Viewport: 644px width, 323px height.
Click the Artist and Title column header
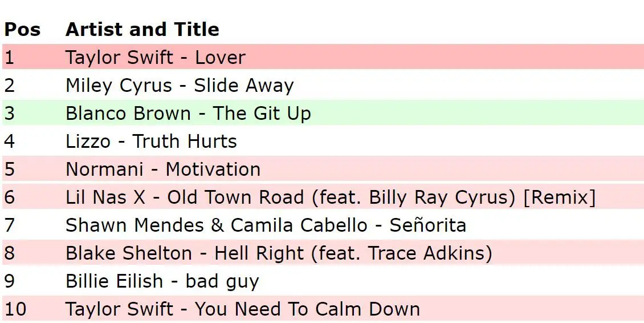tap(142, 30)
